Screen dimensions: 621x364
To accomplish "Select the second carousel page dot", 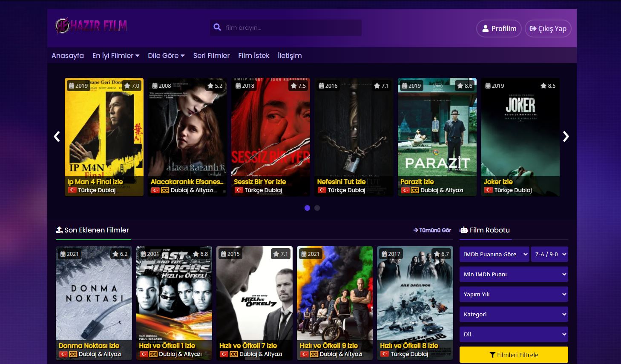I will tap(317, 208).
